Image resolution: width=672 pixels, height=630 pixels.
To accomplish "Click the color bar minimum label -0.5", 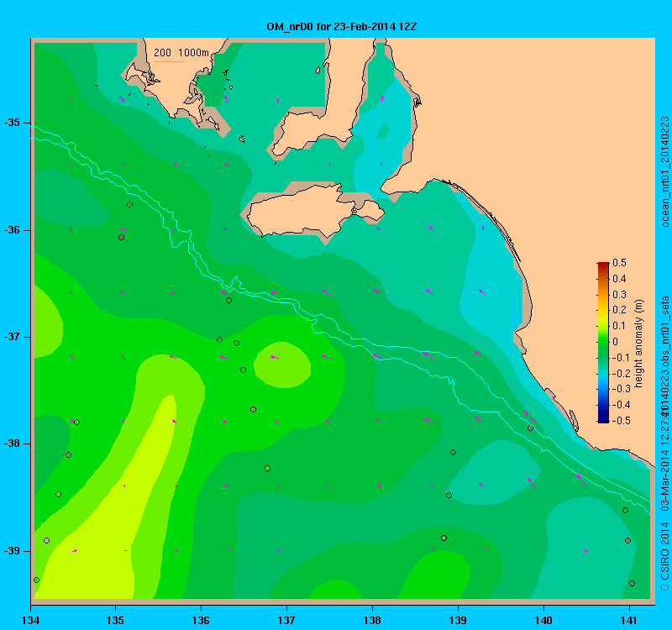I will (621, 421).
